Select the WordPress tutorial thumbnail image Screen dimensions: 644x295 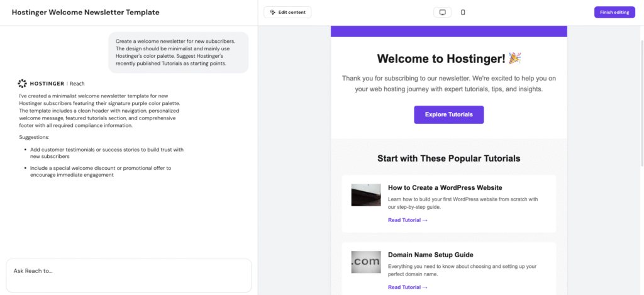(366, 195)
